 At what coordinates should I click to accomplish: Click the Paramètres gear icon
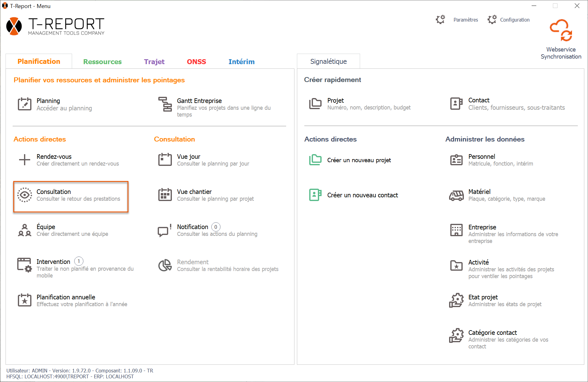440,20
